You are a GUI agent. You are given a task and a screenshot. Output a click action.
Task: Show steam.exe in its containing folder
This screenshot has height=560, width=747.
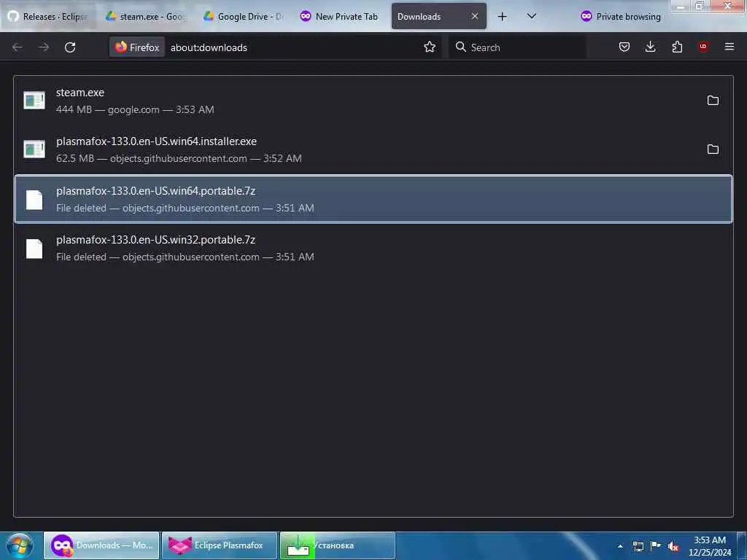coord(713,101)
